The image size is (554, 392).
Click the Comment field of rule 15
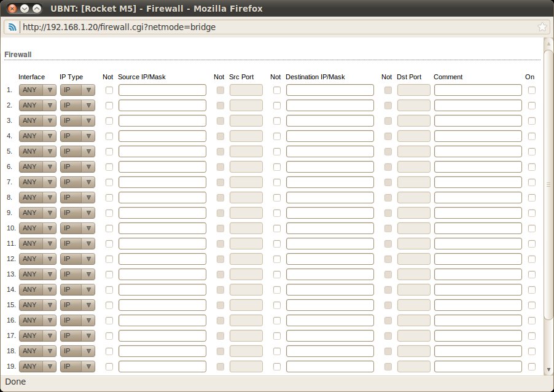[x=478, y=305]
